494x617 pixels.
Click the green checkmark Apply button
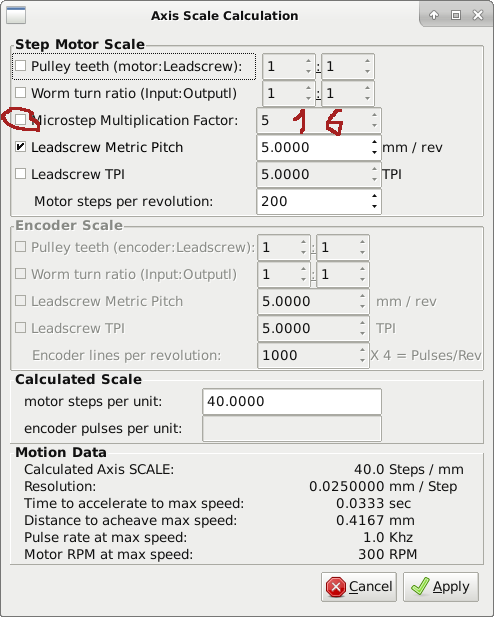441,587
